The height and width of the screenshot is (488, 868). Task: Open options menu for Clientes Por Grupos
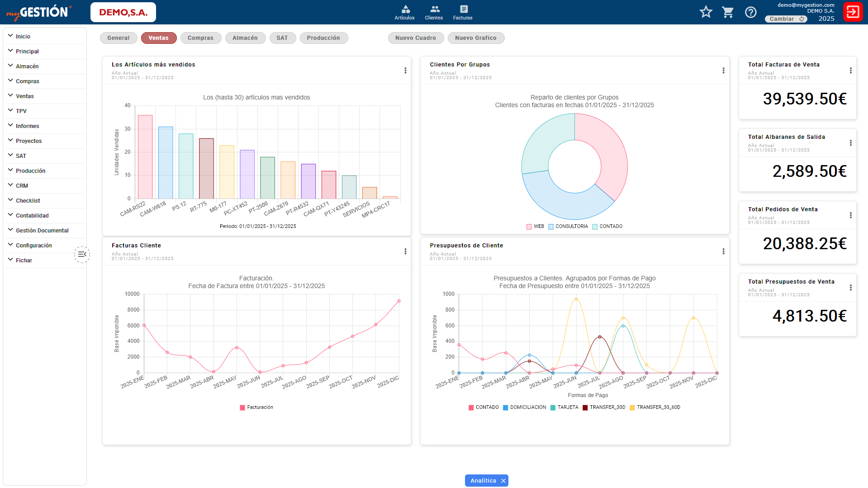pos(723,71)
